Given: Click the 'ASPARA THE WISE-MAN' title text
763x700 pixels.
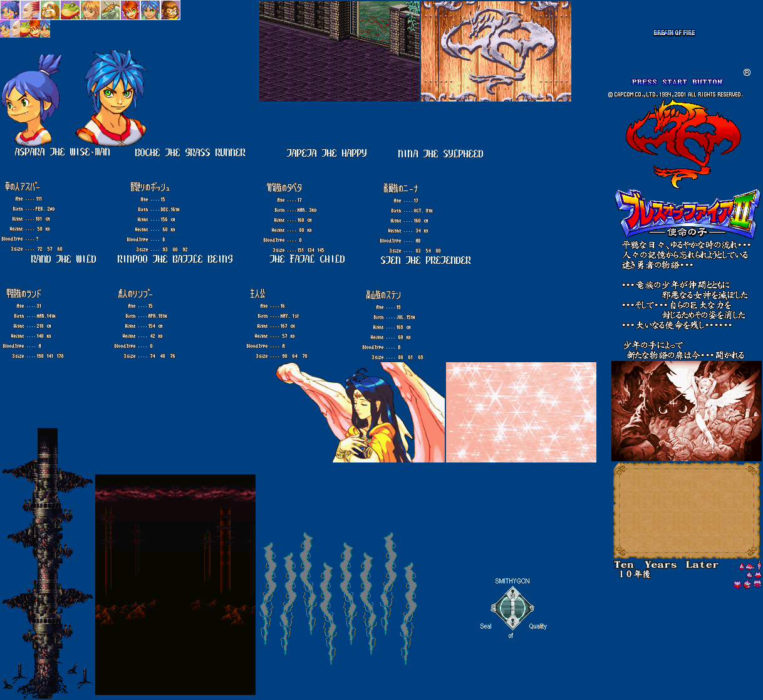Looking at the screenshot, I should (62, 152).
